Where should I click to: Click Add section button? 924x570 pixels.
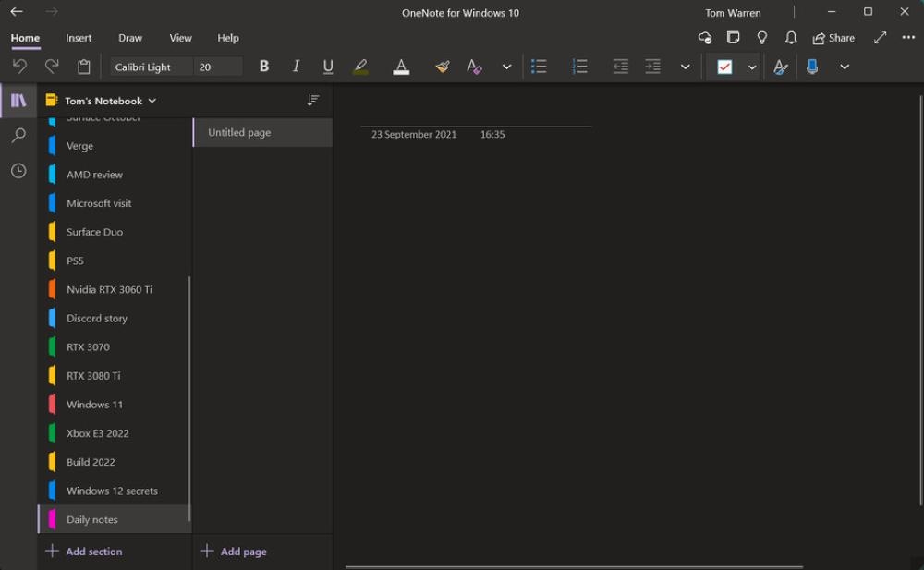84,552
